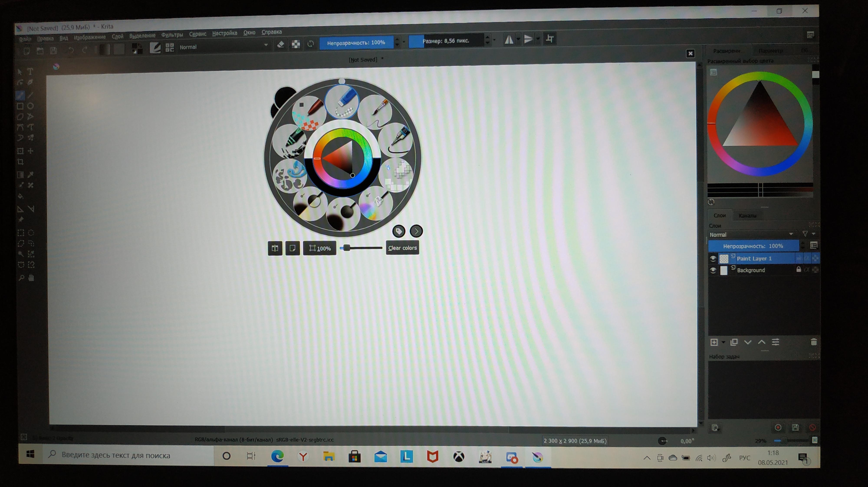Click the 100% zoom button in popup
Viewport: 868px width, 487px height.
click(319, 248)
